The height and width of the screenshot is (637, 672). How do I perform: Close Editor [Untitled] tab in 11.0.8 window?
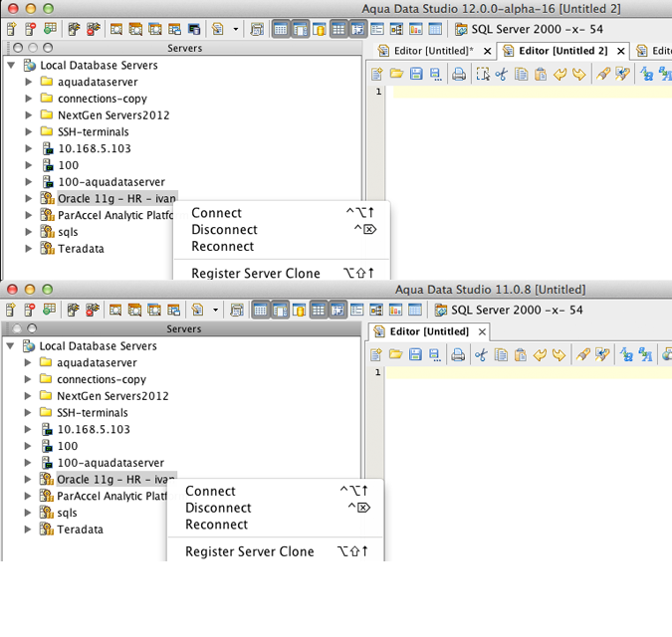coord(482,332)
